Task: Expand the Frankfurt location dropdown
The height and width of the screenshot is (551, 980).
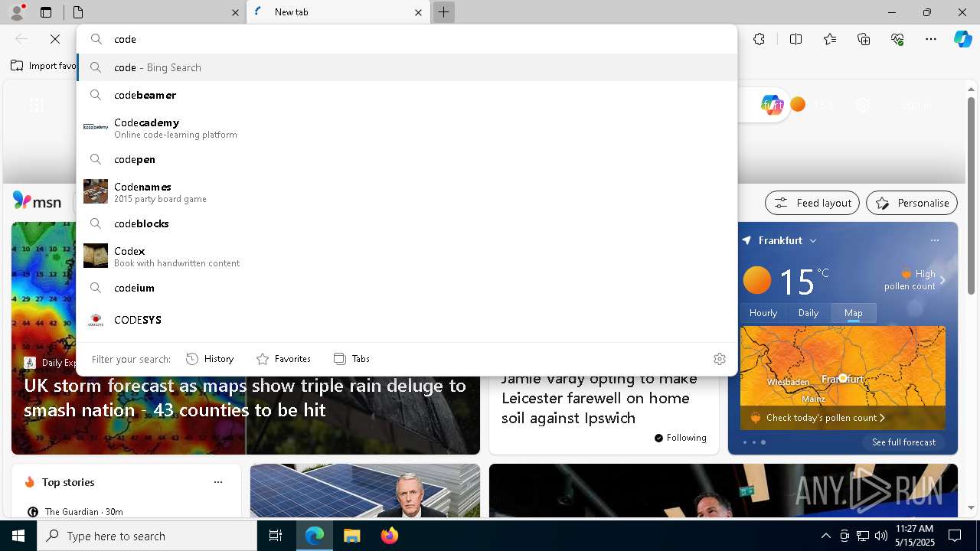Action: point(813,240)
